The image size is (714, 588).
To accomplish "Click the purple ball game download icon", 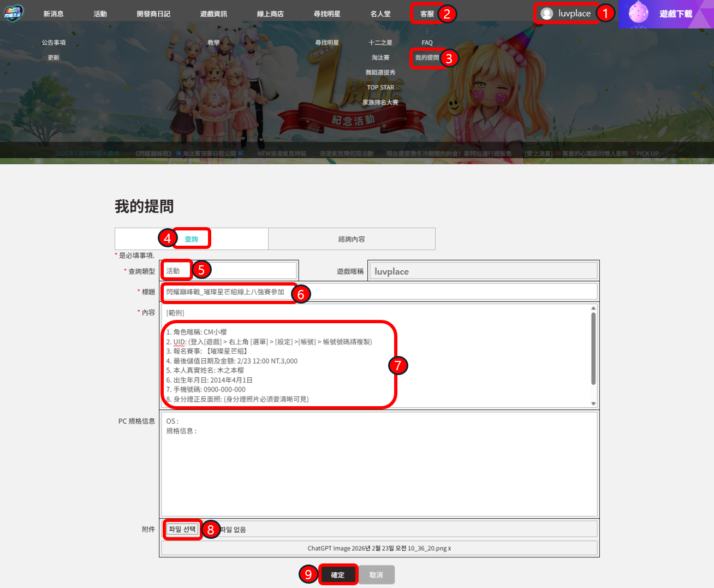I will click(x=638, y=13).
